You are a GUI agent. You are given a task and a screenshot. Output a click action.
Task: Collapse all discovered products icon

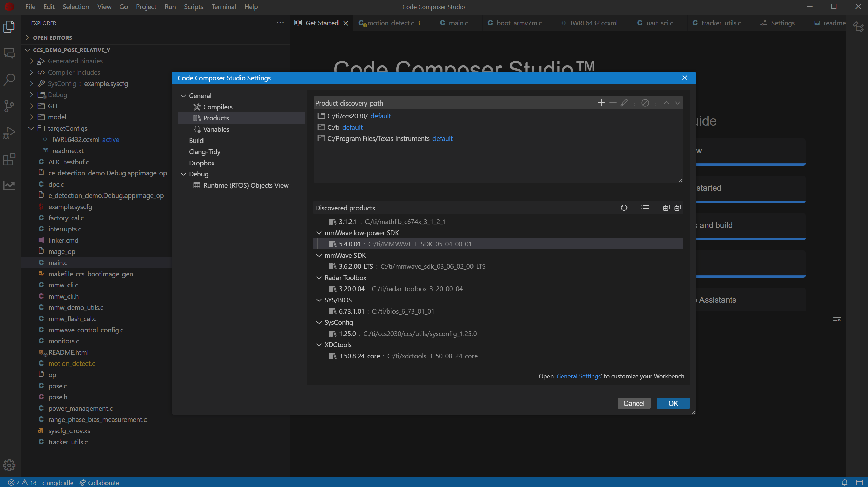(677, 208)
